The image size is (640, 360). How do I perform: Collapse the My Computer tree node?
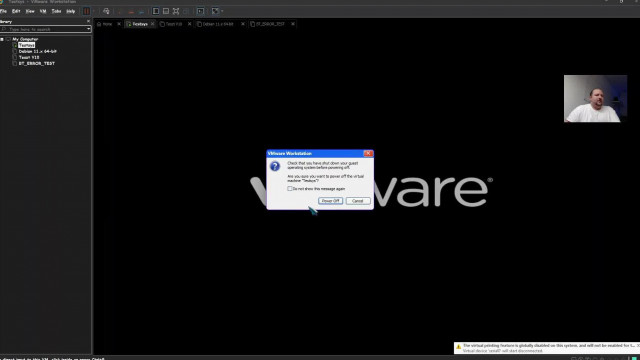click(x=2, y=39)
